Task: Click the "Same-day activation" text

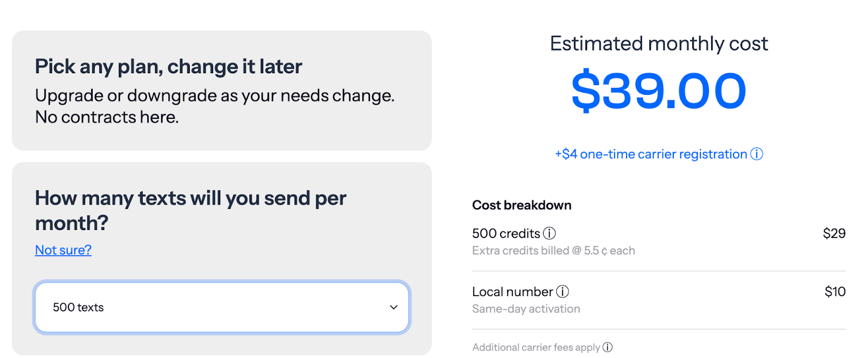Action: (x=526, y=309)
